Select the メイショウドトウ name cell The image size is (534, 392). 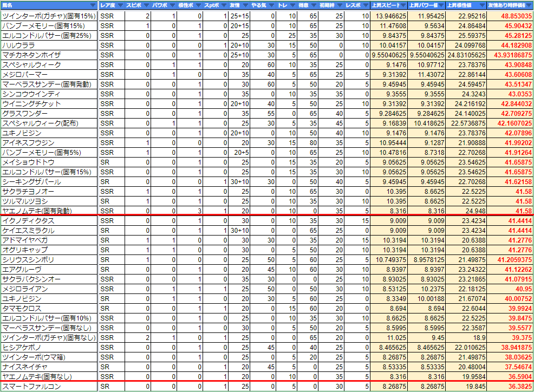click(x=49, y=162)
